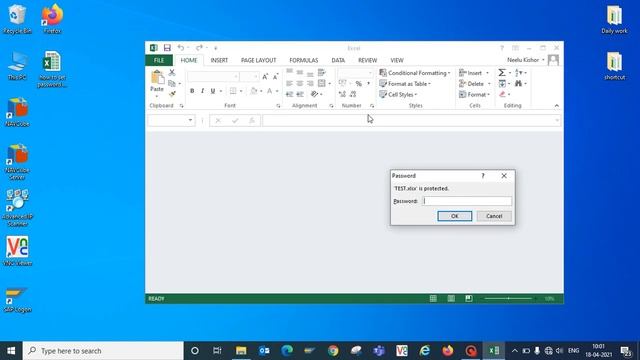Click the Windows Start button
Screen dimensions: 640x360
11,351
